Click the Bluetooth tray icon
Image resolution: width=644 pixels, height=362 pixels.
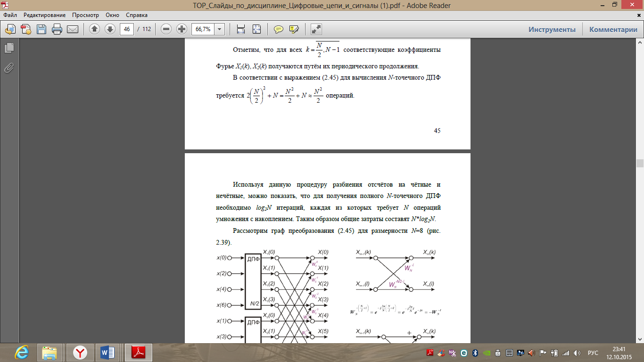pos(475,353)
